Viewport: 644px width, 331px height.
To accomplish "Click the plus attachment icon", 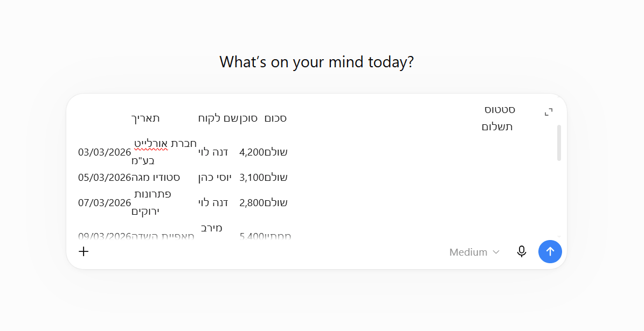I will (x=84, y=251).
